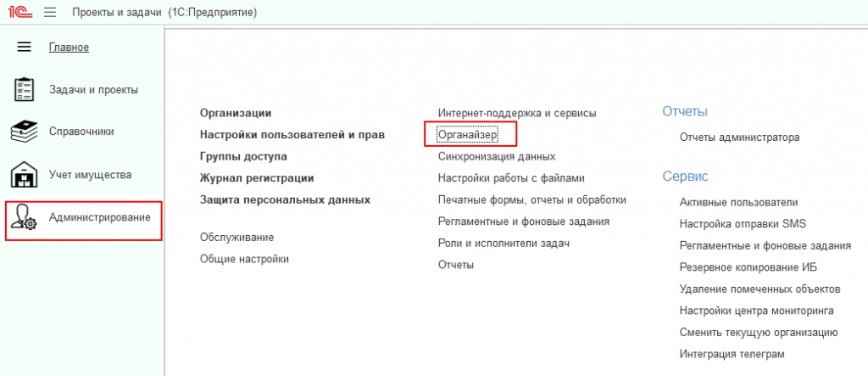Viewport: 868px width, 376px height.
Task: Open Настройки пользователей и прав
Action: (292, 135)
